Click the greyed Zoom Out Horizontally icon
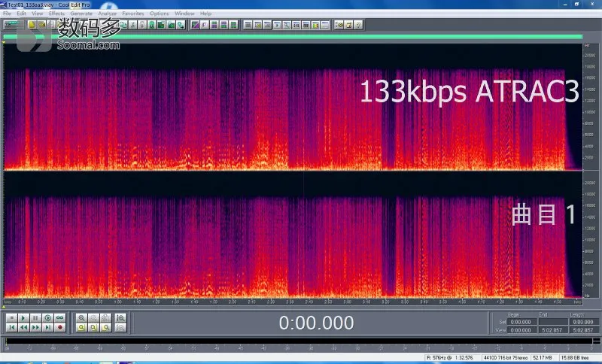 click(x=93, y=317)
